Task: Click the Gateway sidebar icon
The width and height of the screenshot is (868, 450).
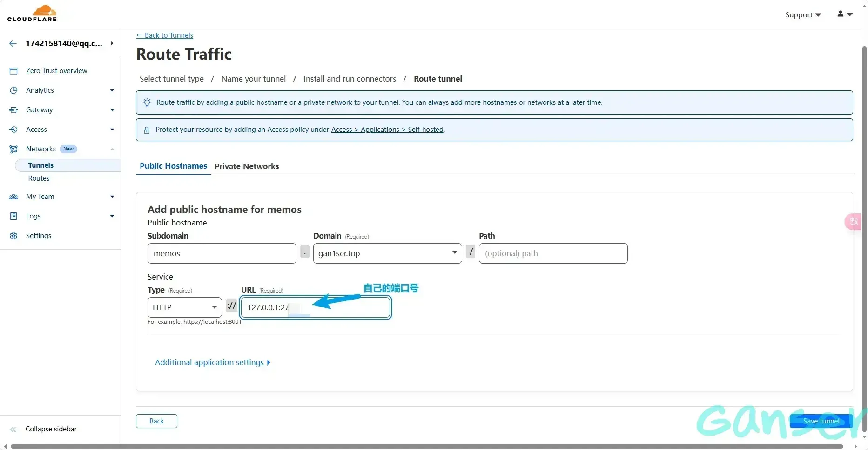Action: click(13, 110)
